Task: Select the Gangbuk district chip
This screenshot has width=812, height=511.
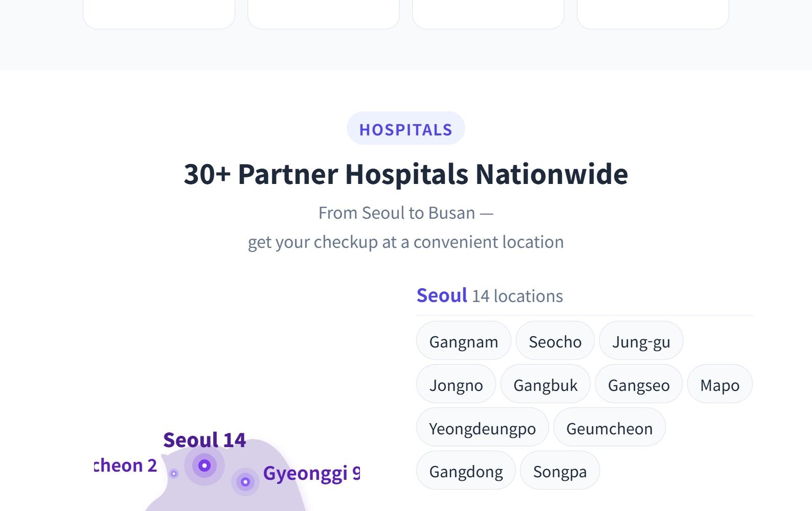Action: [x=545, y=384]
